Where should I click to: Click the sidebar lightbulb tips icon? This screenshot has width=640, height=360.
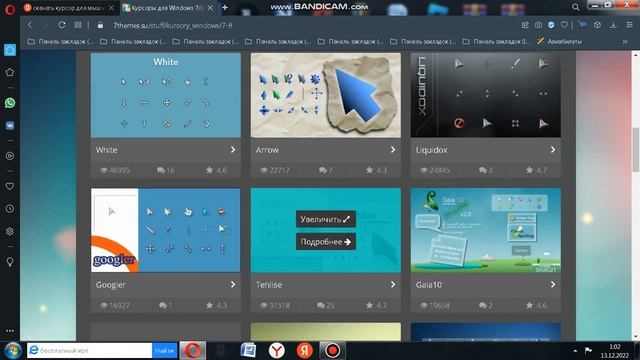pos(10,262)
